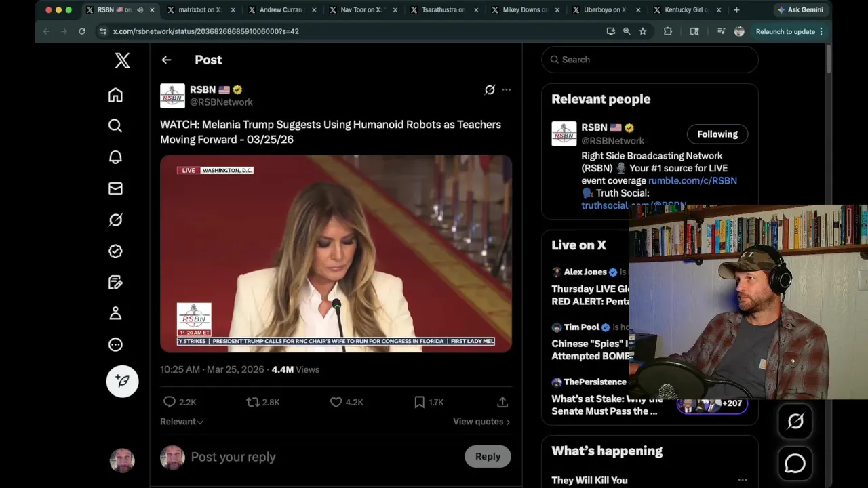This screenshot has width=868, height=488.
Task: Open Chrome extensions puzzle icon
Action: (668, 31)
